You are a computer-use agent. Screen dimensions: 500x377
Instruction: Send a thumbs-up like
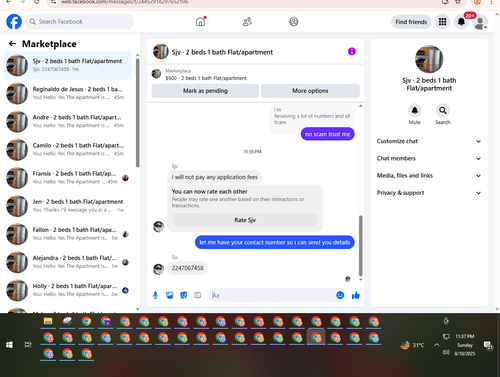coord(356,295)
